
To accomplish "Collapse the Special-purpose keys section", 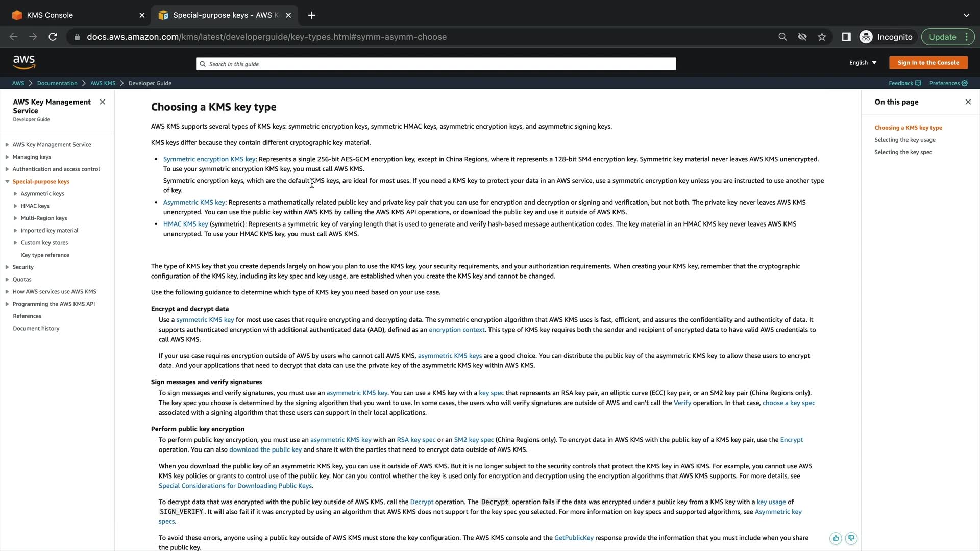I will coord(7,182).
